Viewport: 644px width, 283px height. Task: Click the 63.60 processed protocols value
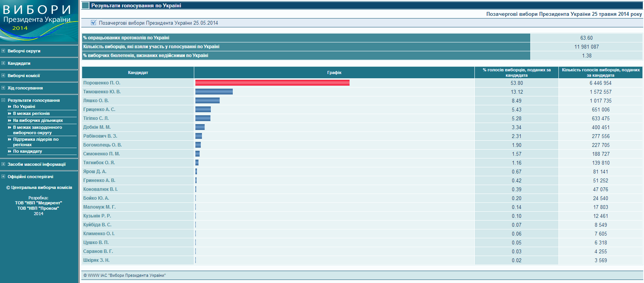click(x=586, y=38)
